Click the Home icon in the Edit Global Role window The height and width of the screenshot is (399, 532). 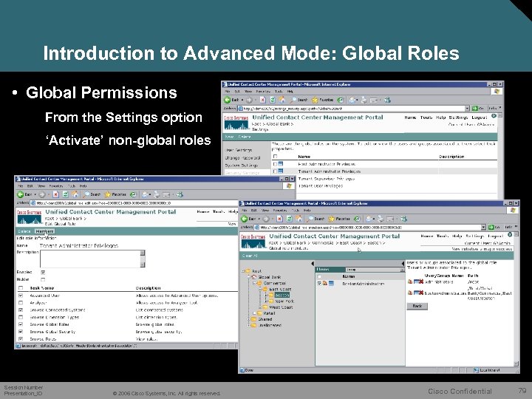75,194
